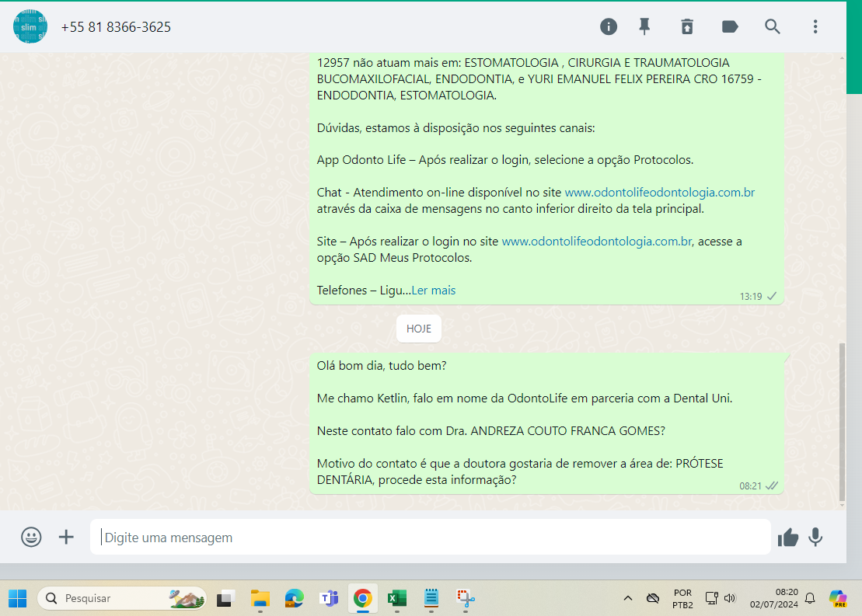Search in conversation using magnifier icon
Image resolution: width=862 pixels, height=616 pixels.
coord(773,26)
